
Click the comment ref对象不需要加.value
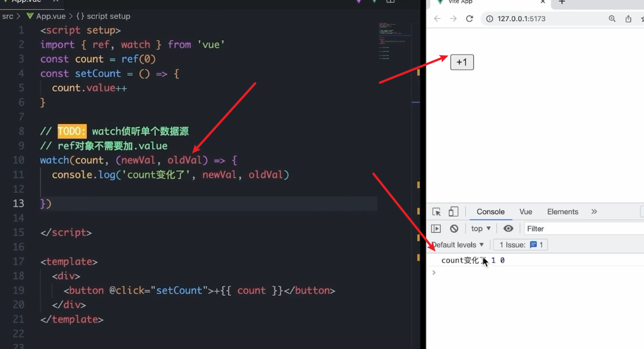tap(104, 146)
